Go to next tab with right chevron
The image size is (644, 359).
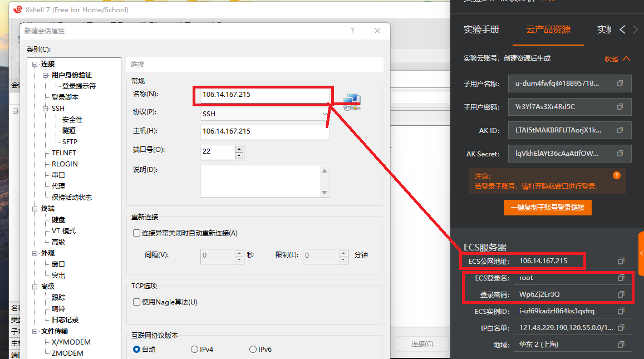click(x=636, y=29)
